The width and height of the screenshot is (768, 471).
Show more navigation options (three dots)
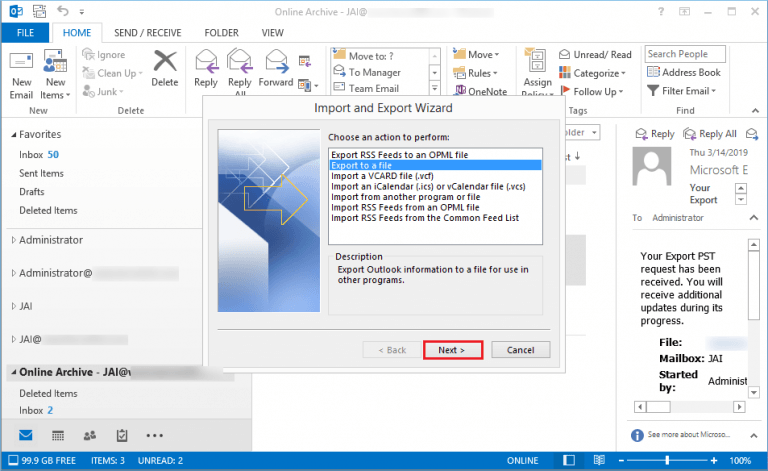pyautogui.click(x=155, y=435)
